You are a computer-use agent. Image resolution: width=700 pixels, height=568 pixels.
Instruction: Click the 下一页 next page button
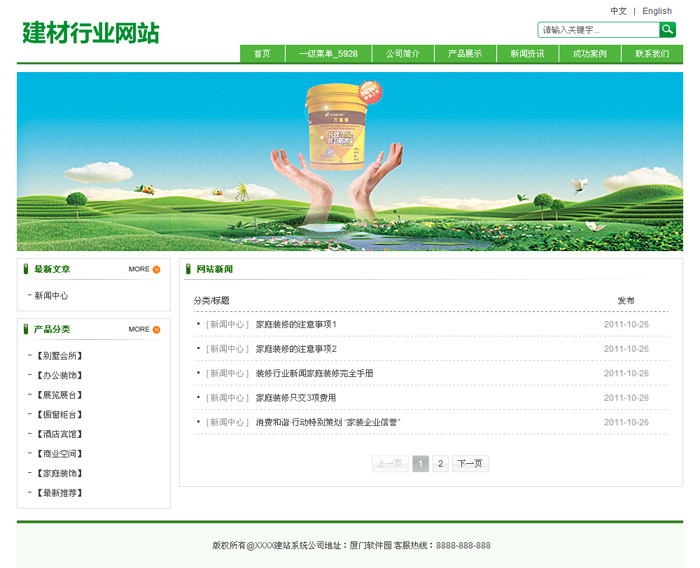coord(470,464)
